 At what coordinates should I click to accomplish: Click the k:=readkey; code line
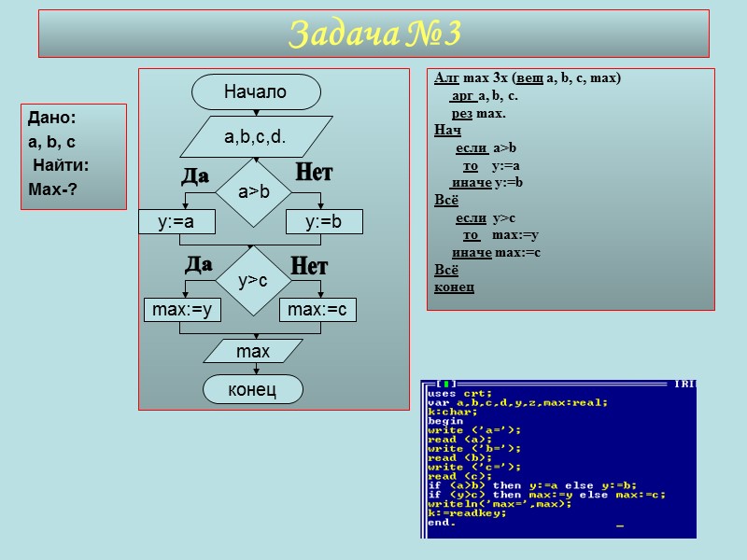[x=467, y=511]
